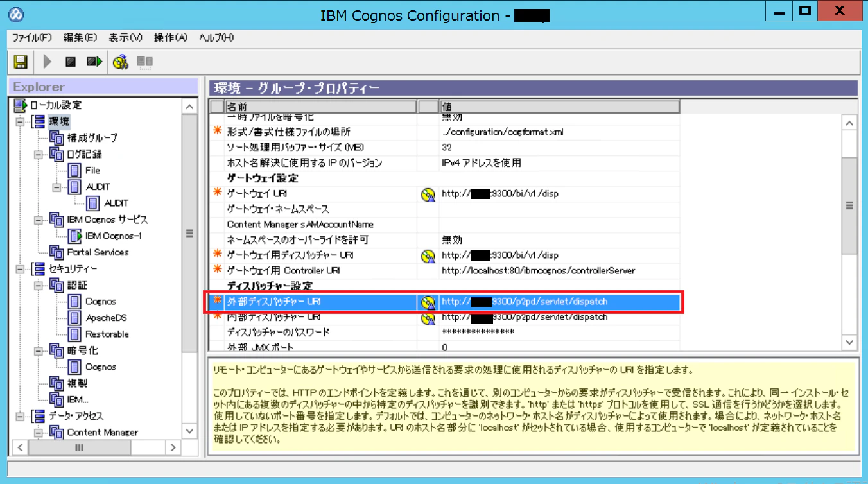
Task: Collapse the 暗号化 tree node
Action: 38,350
